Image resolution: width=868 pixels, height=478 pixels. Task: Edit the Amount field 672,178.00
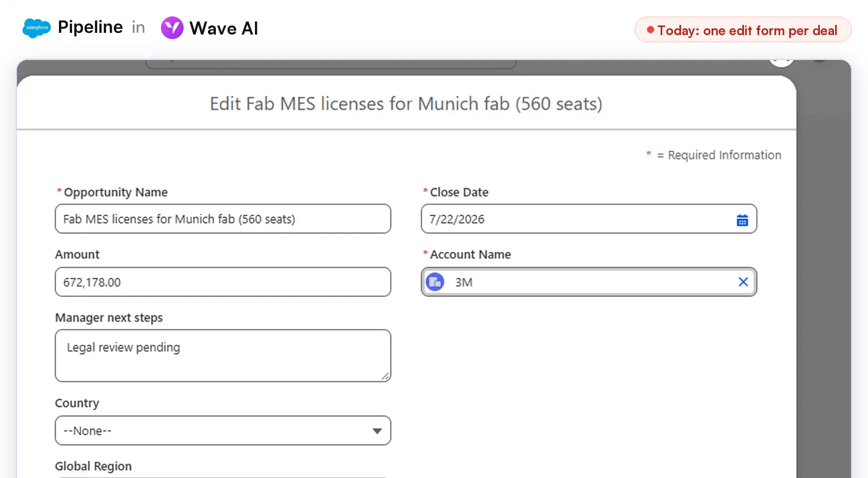point(223,282)
